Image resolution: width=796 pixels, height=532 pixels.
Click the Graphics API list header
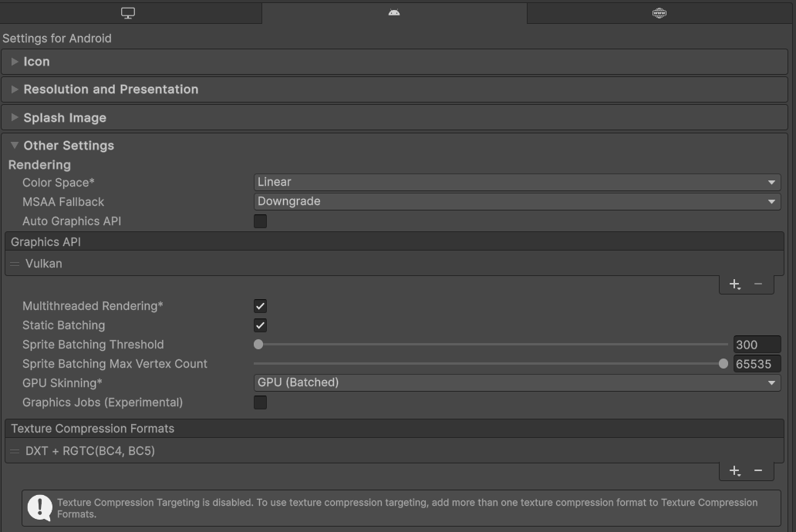pos(394,242)
